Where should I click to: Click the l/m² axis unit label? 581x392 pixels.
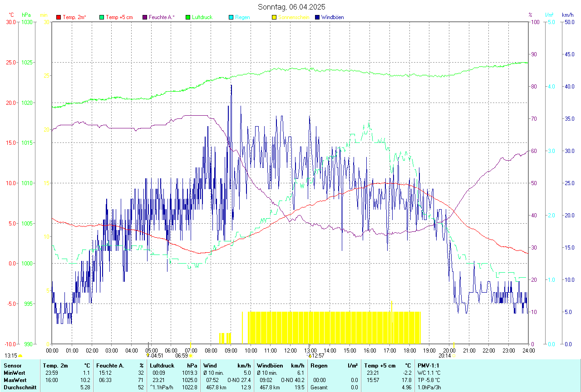(x=550, y=15)
